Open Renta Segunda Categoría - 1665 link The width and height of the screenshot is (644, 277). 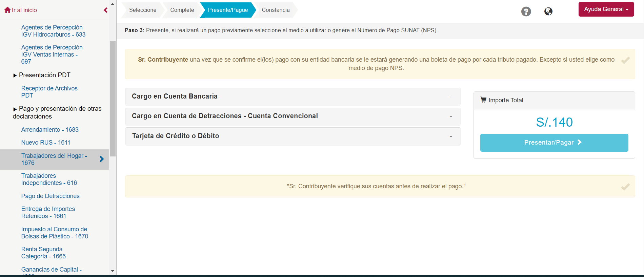point(43,253)
